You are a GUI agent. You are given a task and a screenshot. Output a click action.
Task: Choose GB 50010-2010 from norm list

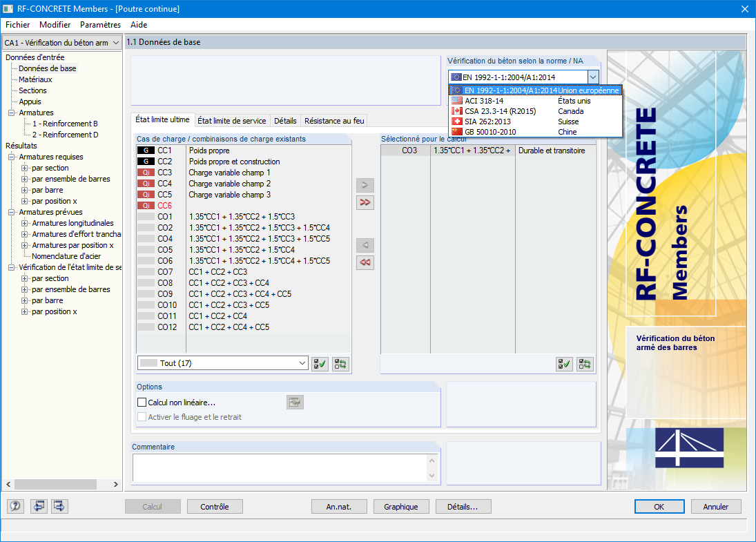coord(535,132)
